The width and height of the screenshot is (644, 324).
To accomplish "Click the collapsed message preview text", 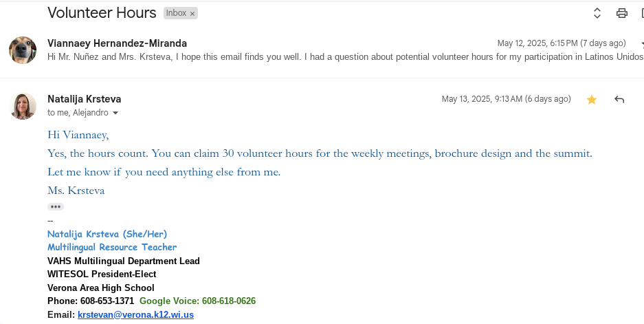I will pyautogui.click(x=344, y=56).
